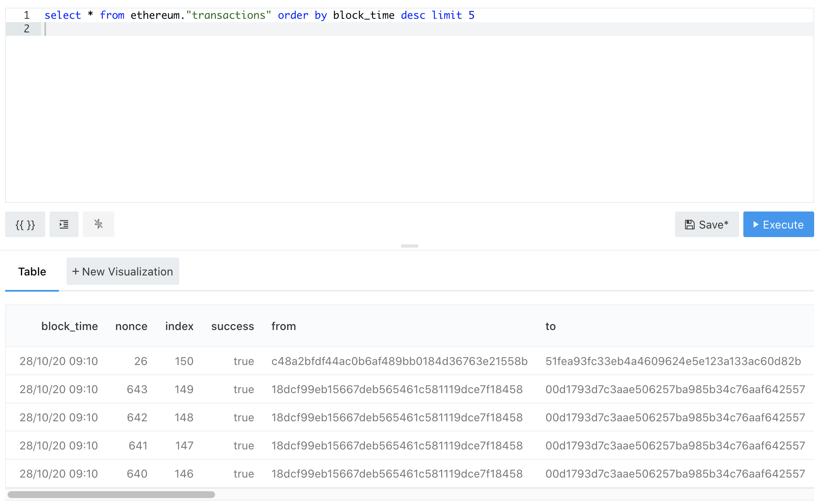Click the block_time column header

pyautogui.click(x=70, y=326)
